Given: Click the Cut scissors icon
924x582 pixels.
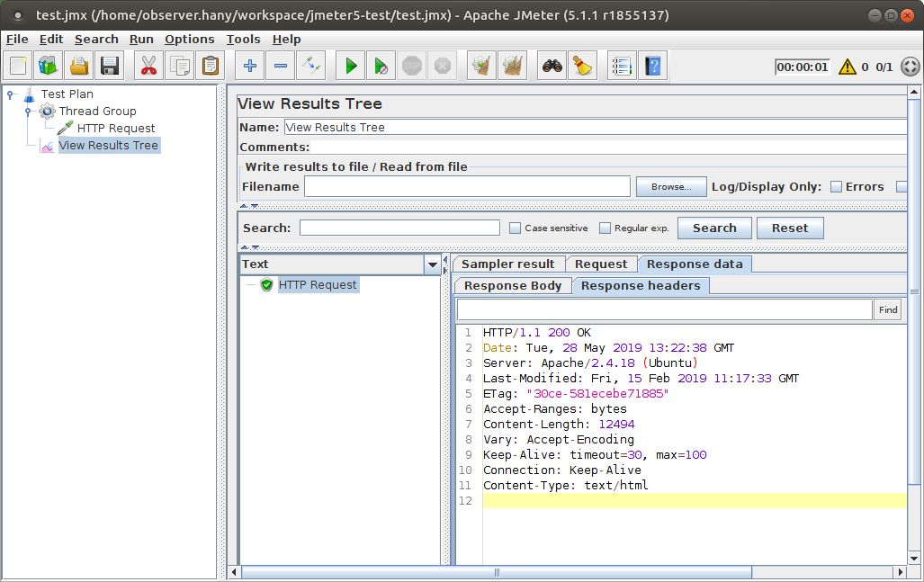Looking at the screenshot, I should (148, 66).
